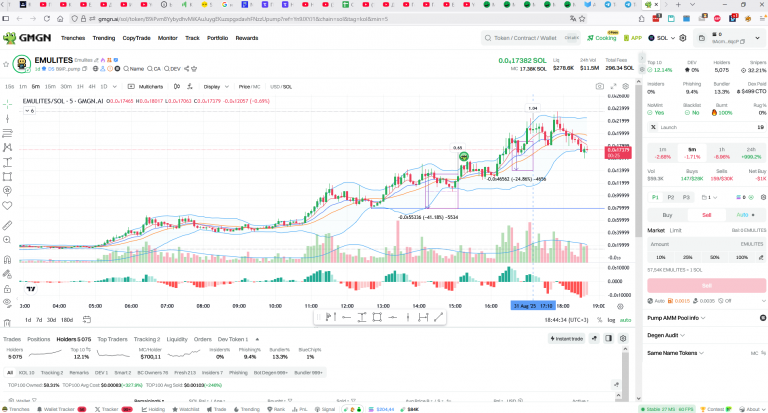Open the token website globe icon
Image resolution: width=768 pixels, height=413 pixels.
coord(95,69)
